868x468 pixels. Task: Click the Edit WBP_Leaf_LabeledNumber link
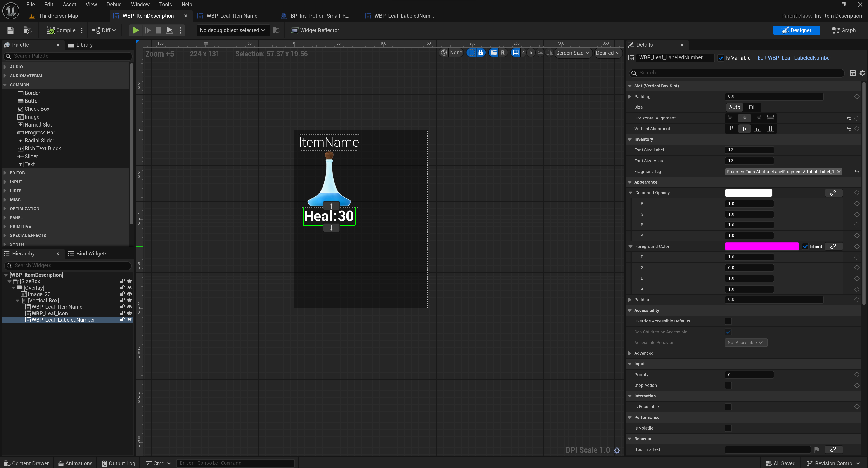[x=794, y=58]
